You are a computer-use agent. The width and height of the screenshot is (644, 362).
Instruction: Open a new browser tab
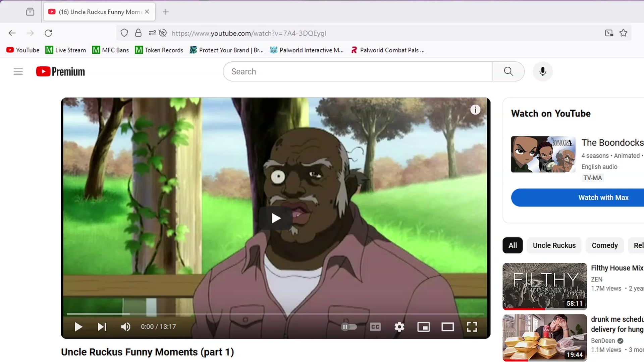coord(166,12)
